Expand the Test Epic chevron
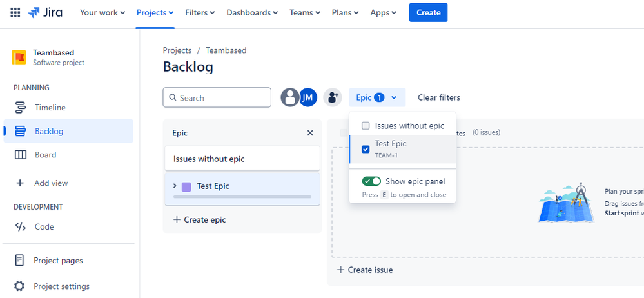Viewport: 644px width, 298px height. click(x=175, y=186)
